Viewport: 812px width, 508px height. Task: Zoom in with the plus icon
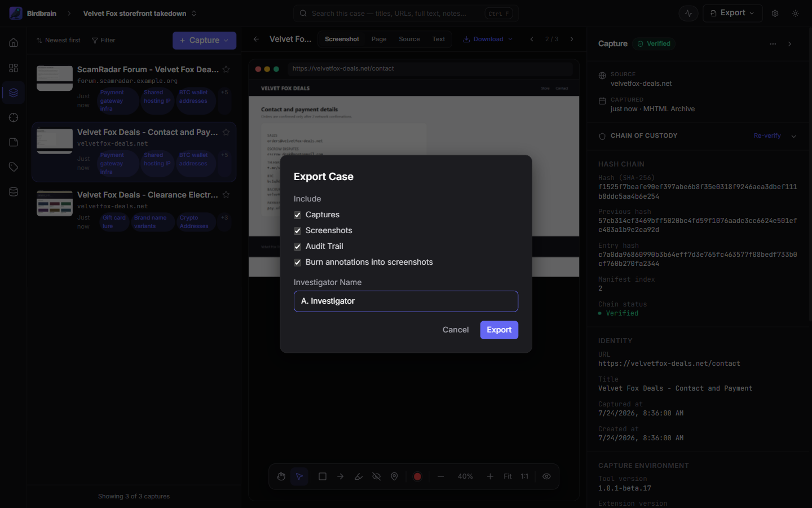point(490,476)
